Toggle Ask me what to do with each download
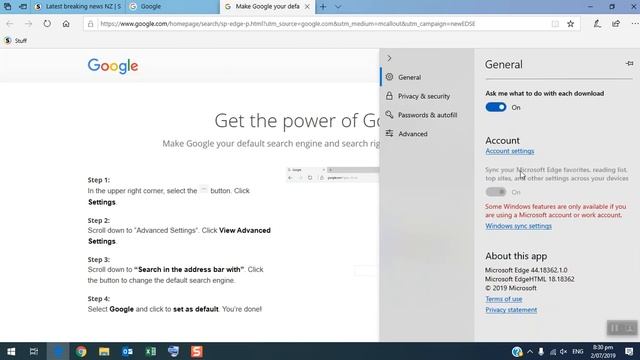This screenshot has height=360, width=640. coord(496,107)
